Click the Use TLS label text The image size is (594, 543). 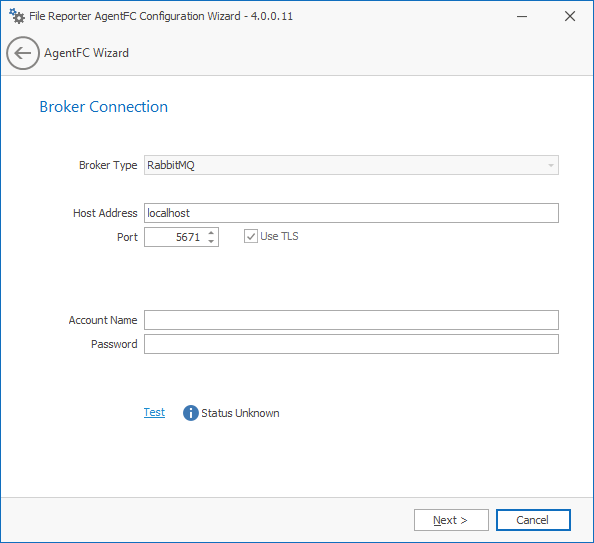tap(279, 236)
